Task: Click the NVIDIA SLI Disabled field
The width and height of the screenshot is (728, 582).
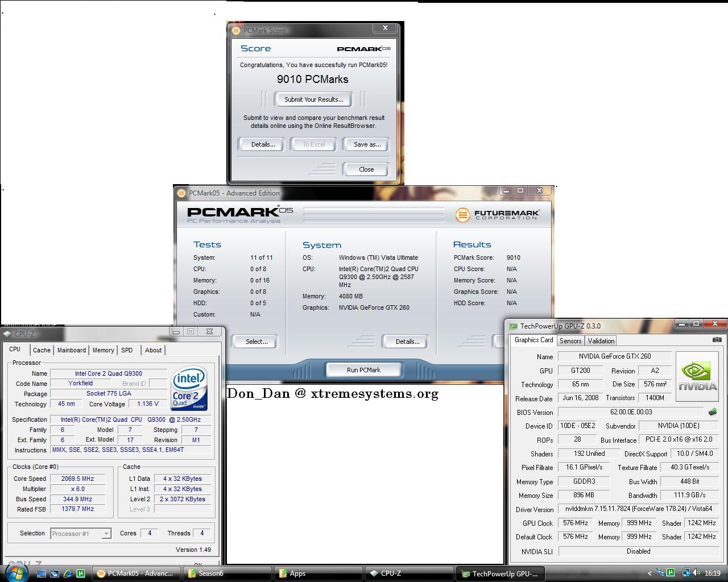Action: tap(638, 551)
